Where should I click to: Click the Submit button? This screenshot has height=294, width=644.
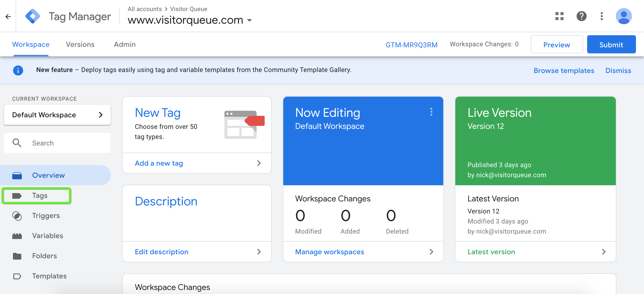point(612,44)
